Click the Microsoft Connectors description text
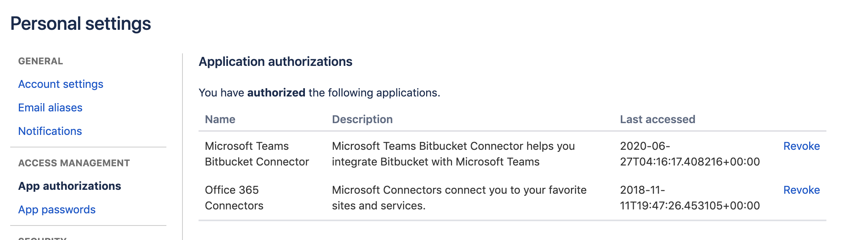The image size is (868, 240). click(459, 198)
